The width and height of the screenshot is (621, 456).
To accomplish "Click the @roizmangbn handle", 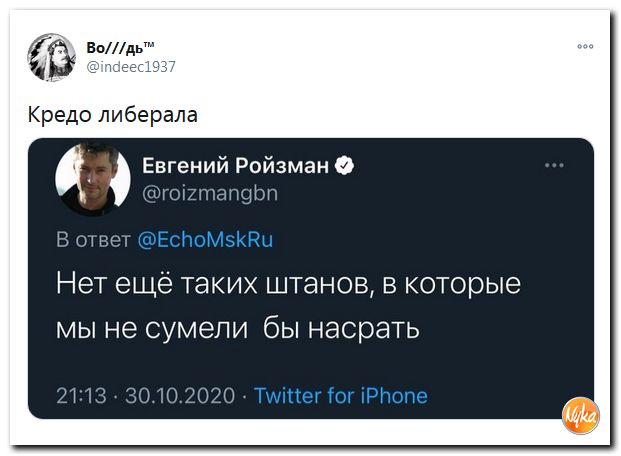I will [x=210, y=193].
